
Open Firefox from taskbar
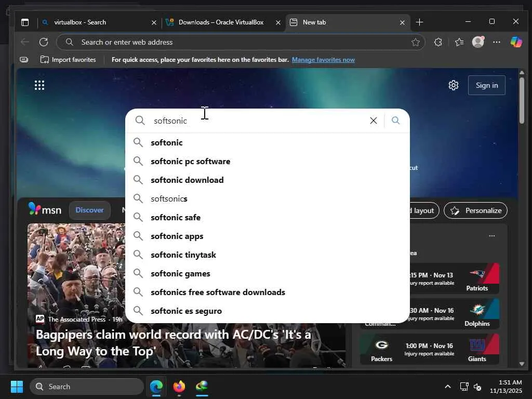(x=179, y=387)
